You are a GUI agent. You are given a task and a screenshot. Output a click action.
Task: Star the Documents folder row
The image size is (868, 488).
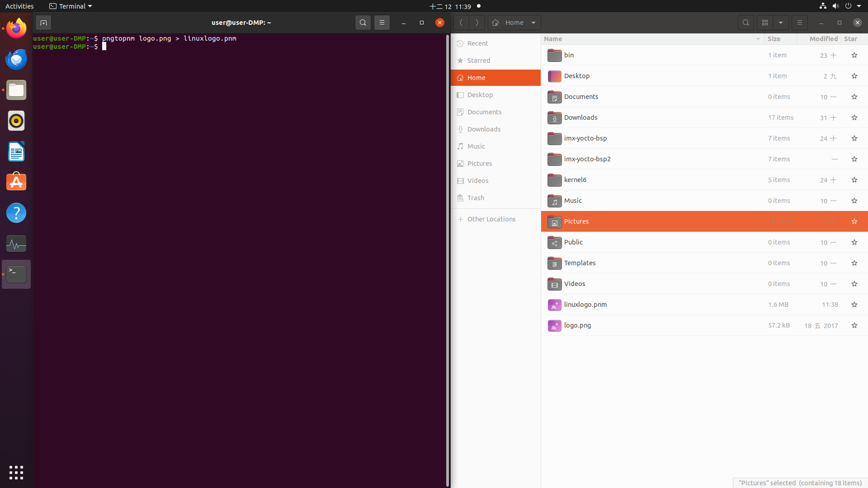click(854, 97)
